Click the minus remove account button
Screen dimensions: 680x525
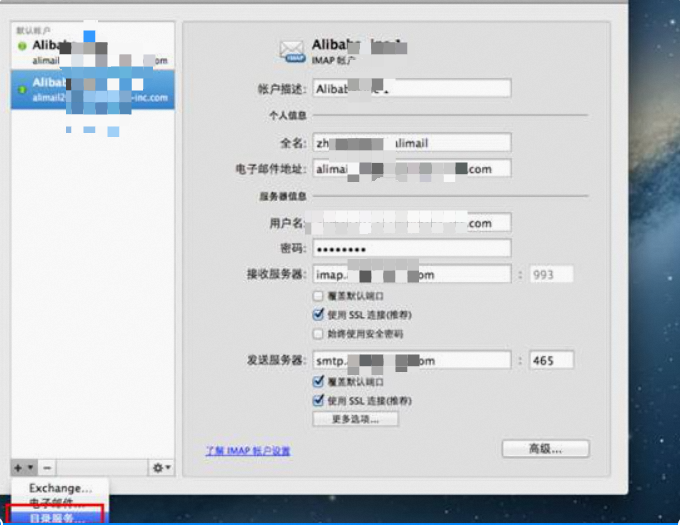[x=47, y=467]
